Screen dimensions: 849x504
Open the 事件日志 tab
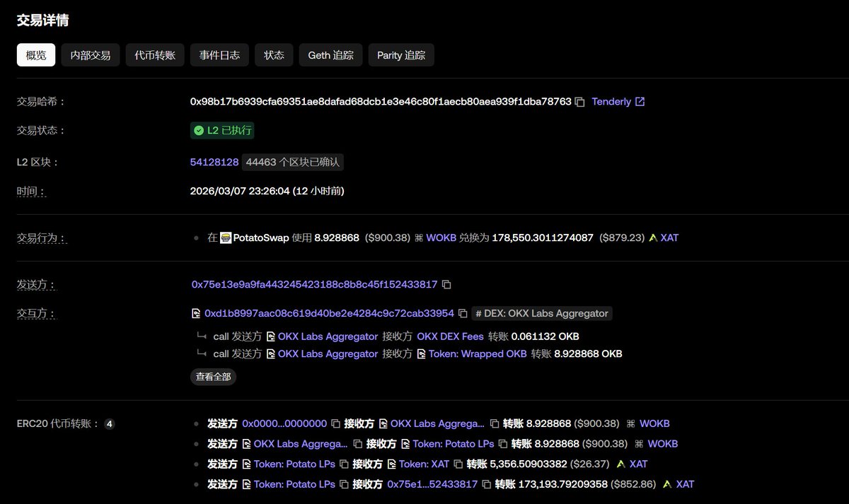[x=219, y=54]
